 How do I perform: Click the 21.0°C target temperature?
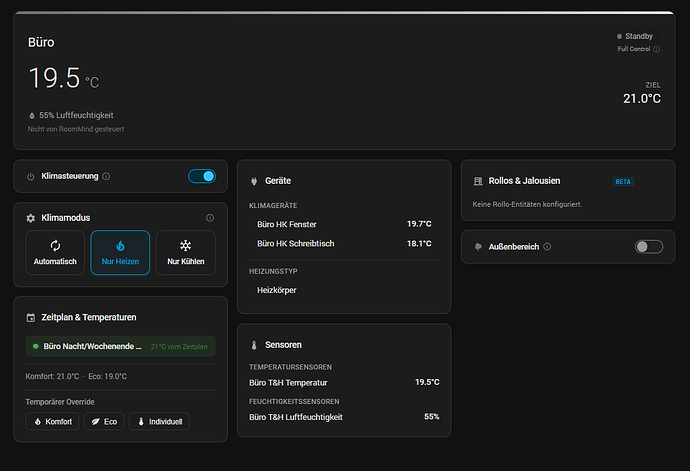tap(642, 99)
